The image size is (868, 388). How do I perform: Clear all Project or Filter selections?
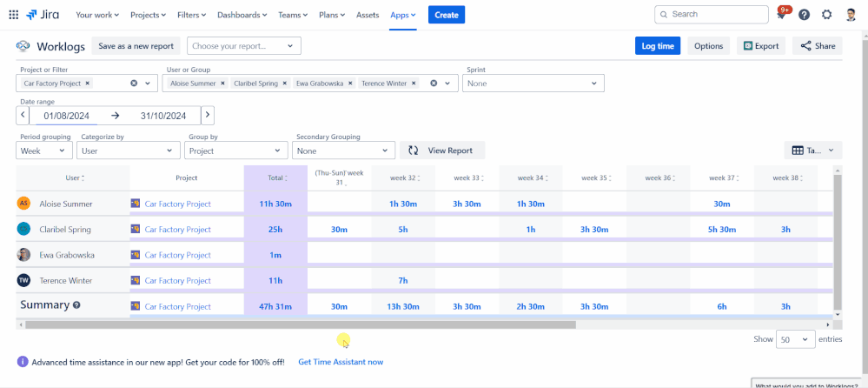pyautogui.click(x=134, y=84)
